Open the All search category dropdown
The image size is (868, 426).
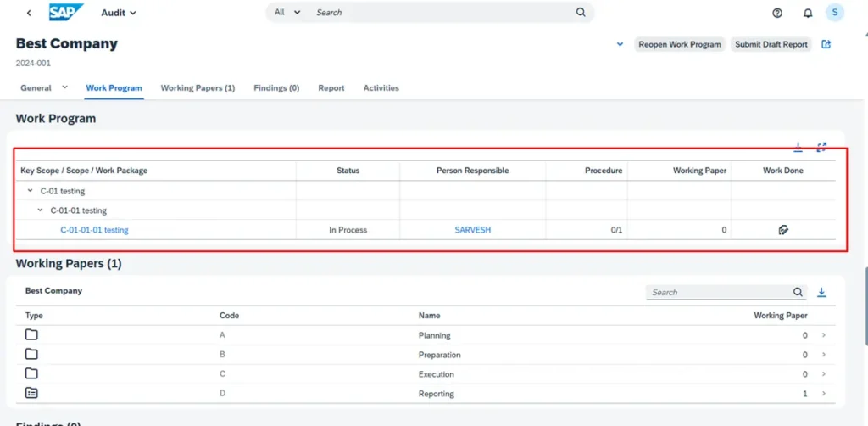(x=287, y=13)
